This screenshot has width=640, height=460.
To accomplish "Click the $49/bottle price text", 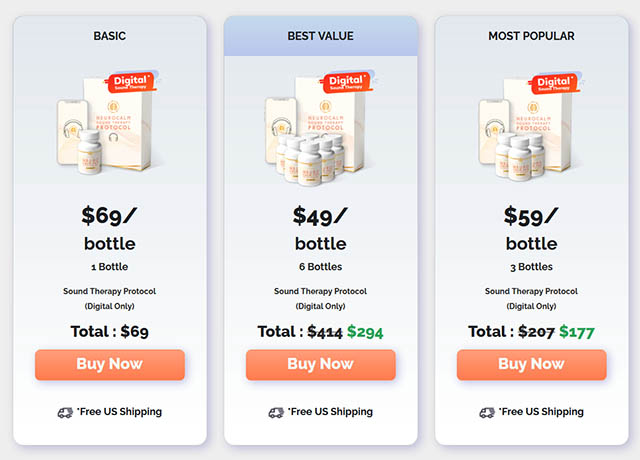I will coord(320,229).
